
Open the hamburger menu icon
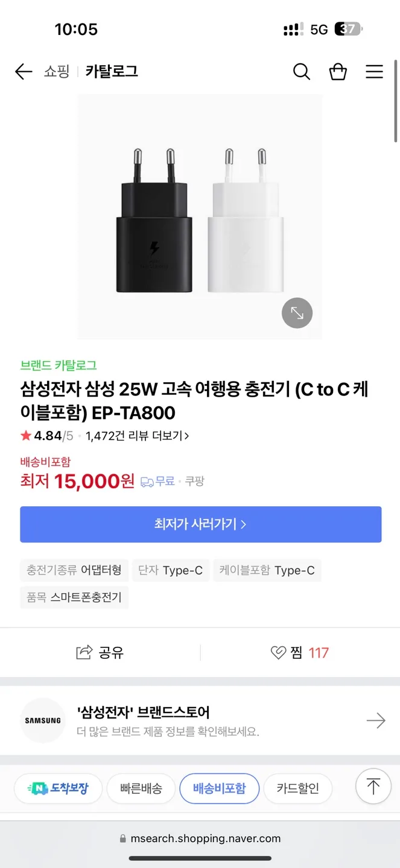[x=375, y=72]
